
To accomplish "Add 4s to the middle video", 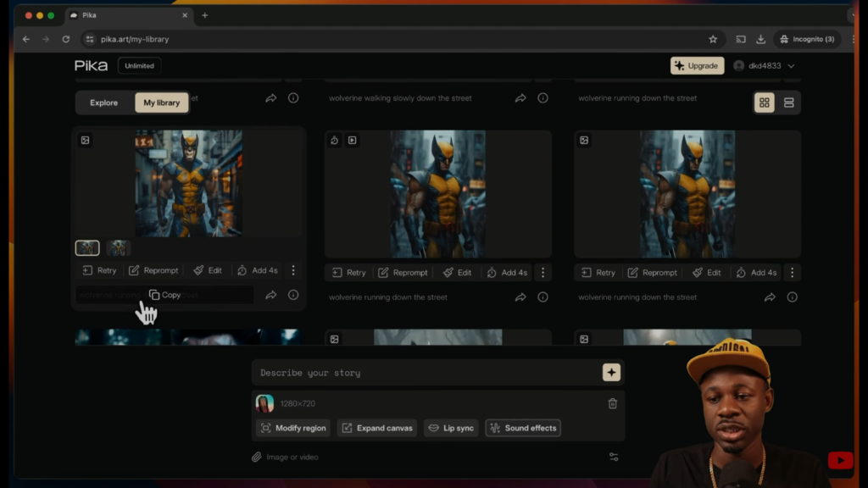I will coord(507,273).
